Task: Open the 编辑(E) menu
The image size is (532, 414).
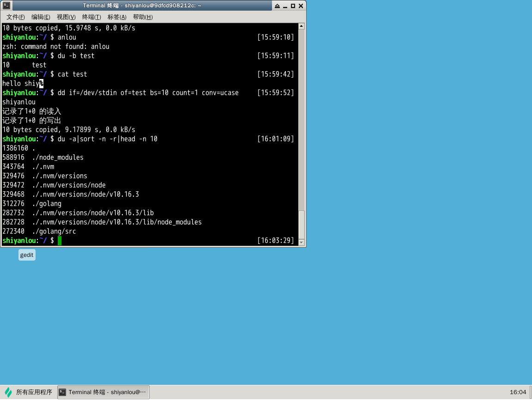Action: [41, 17]
